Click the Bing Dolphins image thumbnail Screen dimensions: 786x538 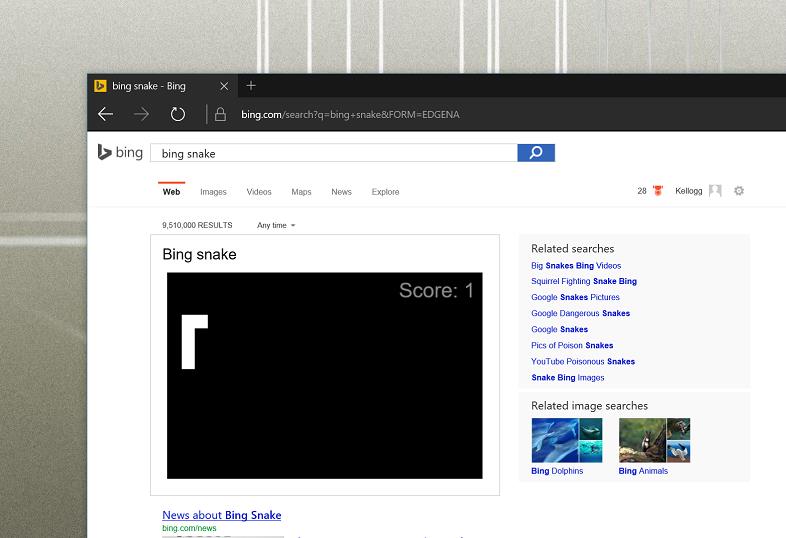tap(566, 440)
